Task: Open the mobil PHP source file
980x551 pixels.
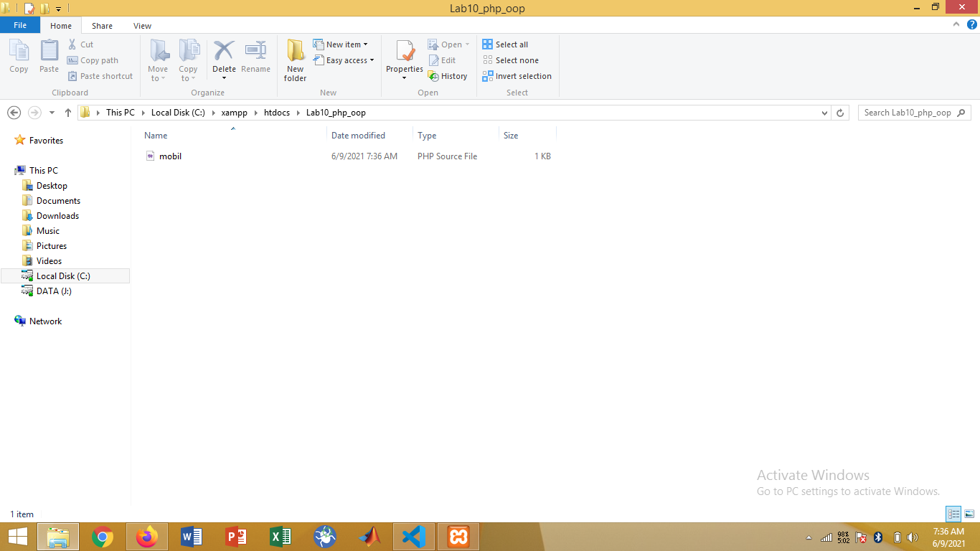Action: click(169, 156)
